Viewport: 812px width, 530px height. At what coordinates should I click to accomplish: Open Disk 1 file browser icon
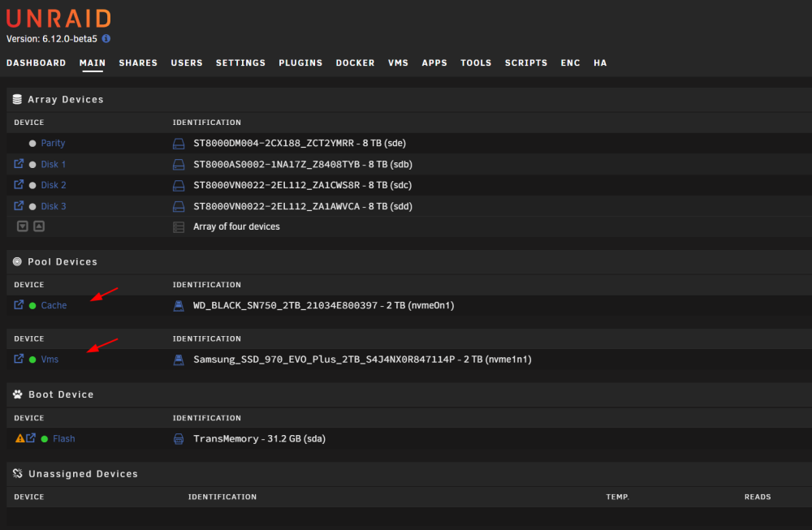(19, 164)
